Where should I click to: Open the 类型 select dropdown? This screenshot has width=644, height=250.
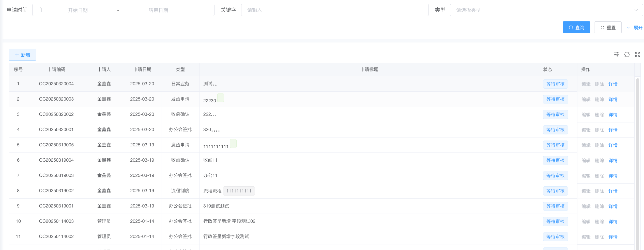click(x=546, y=10)
